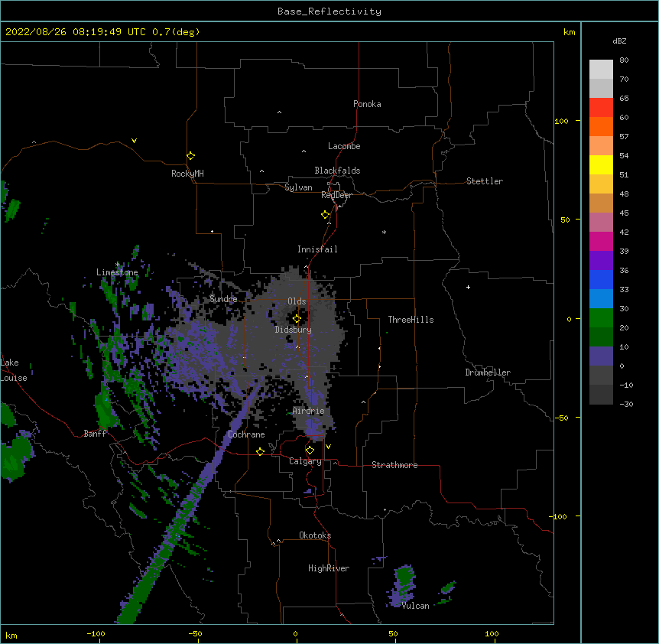The width and height of the screenshot is (659, 644).
Task: Click the yellow diamond marker between Olds and Didsbury
Action: click(297, 319)
